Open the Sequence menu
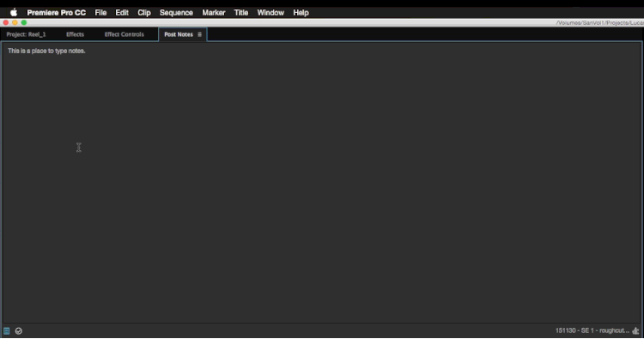This screenshot has height=339, width=644. [176, 13]
